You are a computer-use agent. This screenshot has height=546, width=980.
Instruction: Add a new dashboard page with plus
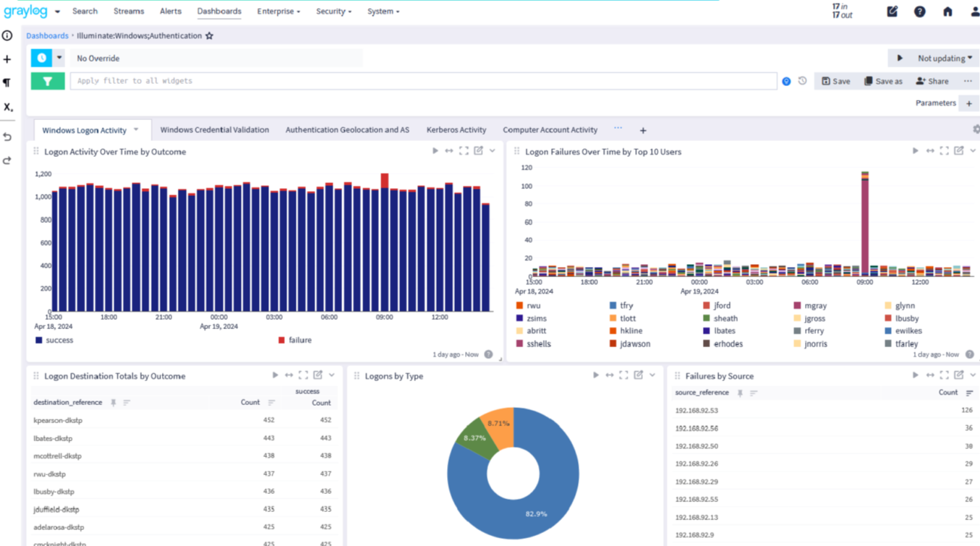coord(643,130)
